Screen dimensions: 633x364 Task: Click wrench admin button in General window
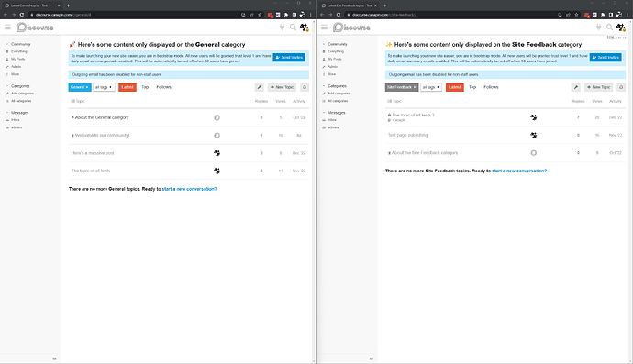point(260,87)
